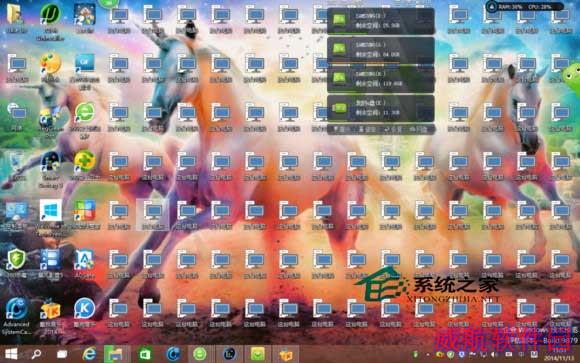Image resolution: width=580 pixels, height=363 pixels.
Task: Open the orange box K music shortcut
Action: [50, 309]
